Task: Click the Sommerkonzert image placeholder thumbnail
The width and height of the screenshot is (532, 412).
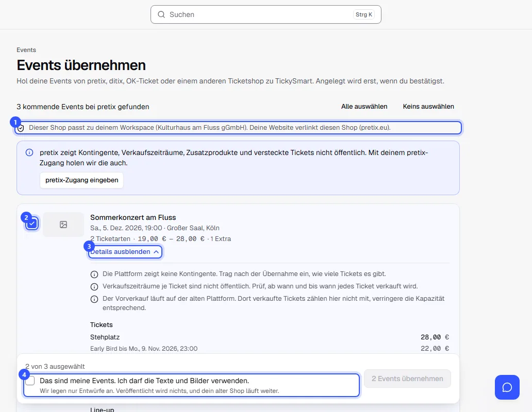Action: pos(63,225)
